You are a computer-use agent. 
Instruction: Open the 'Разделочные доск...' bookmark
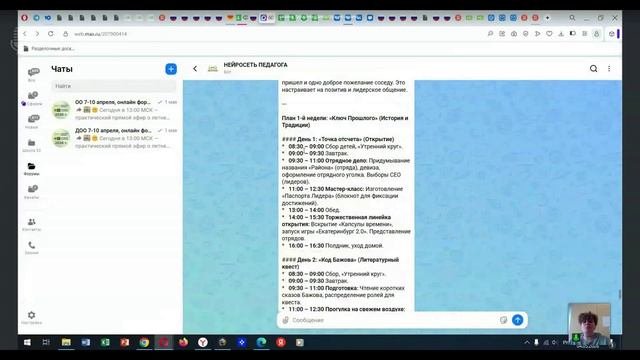coord(49,49)
